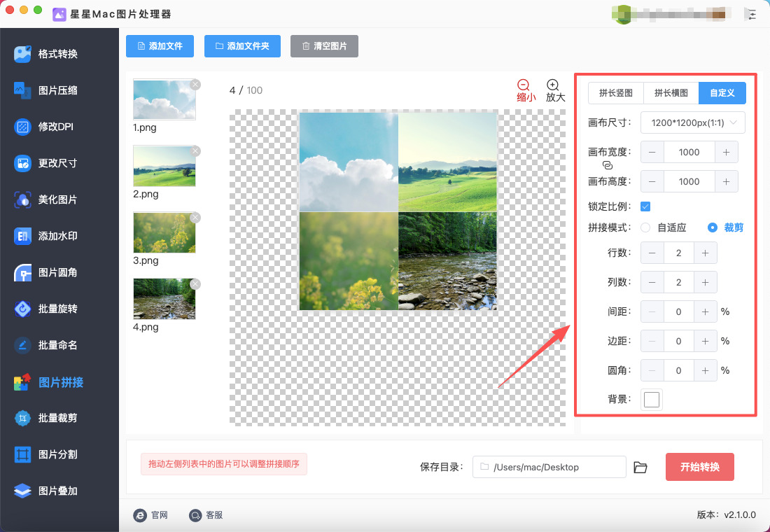Click the 清空图片 button

click(x=324, y=46)
